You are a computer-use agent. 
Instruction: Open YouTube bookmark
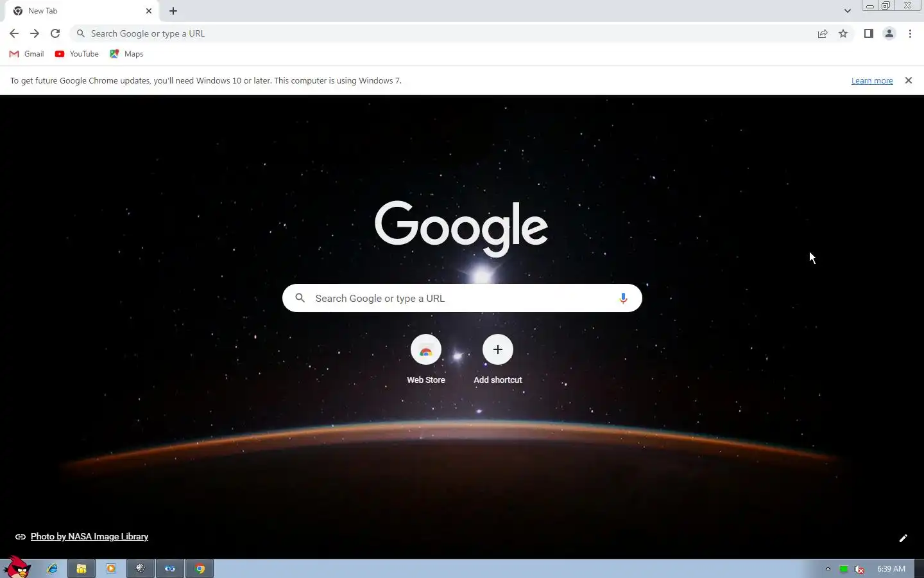click(77, 54)
